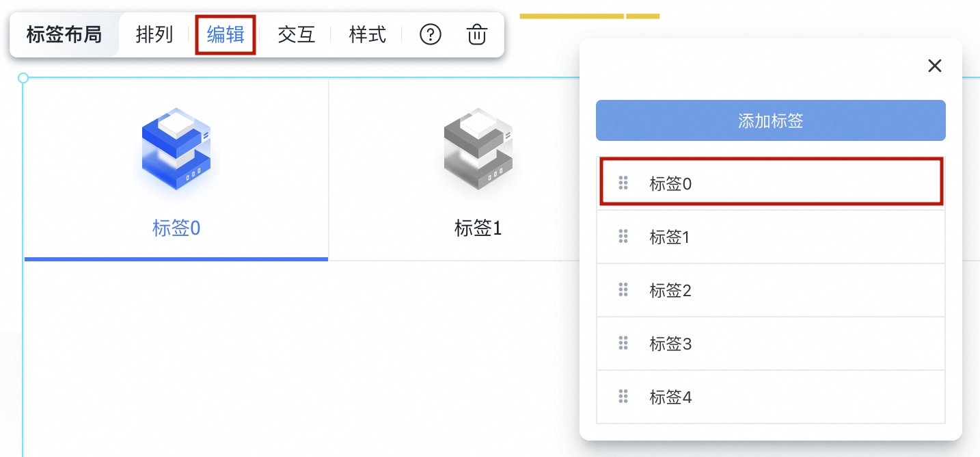Click the gray cube icon above 标签1
Image resolution: width=980 pixels, height=457 pixels.
point(478,148)
